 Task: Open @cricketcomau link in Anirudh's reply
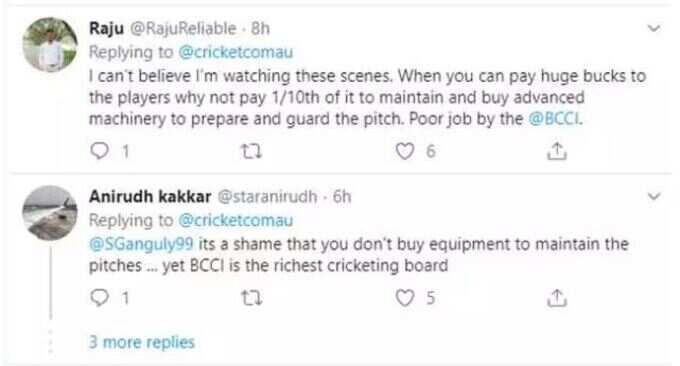(x=235, y=220)
